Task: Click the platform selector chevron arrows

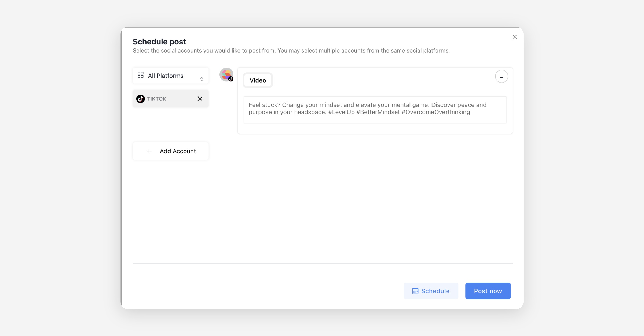Action: pyautogui.click(x=202, y=79)
